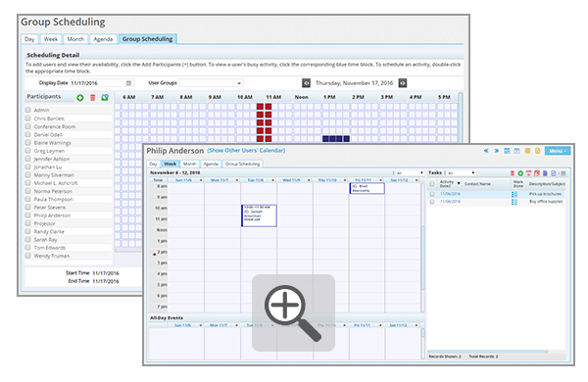Viewport: 588px width, 382px height.
Task: Open Agenda tab in Group Scheduling window
Action: tap(103, 39)
